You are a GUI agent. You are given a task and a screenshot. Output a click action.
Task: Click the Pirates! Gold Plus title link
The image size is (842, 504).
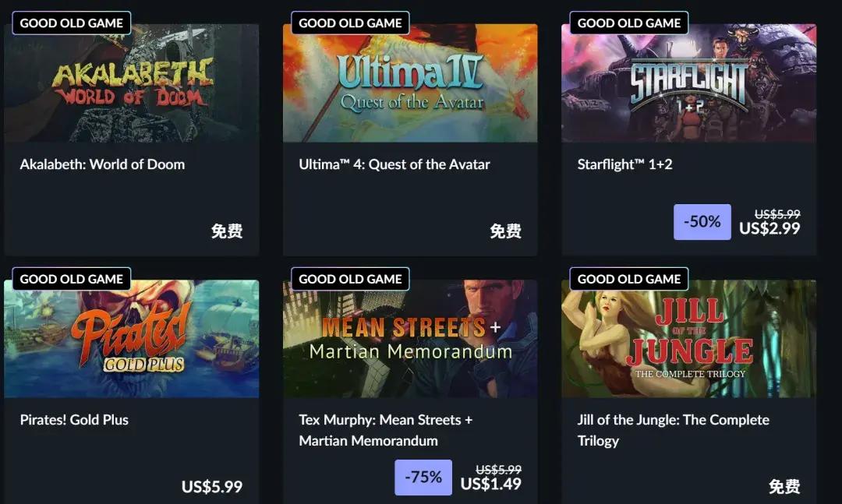[x=74, y=420]
